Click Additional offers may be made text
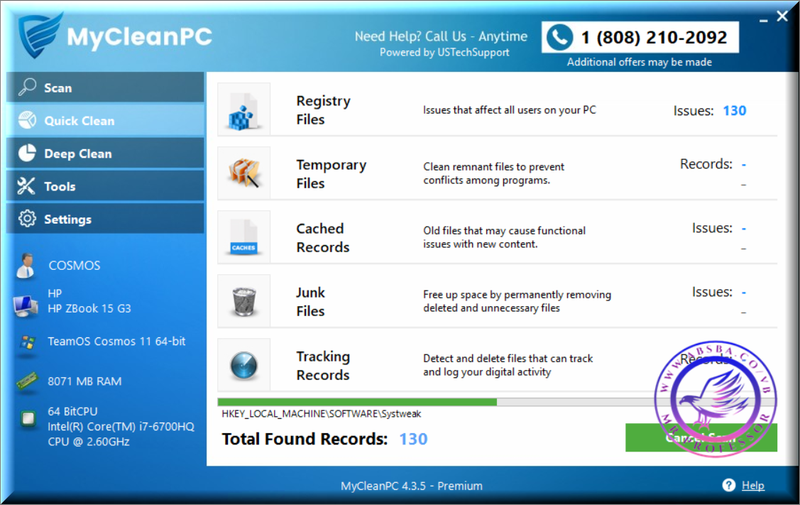 click(x=639, y=62)
